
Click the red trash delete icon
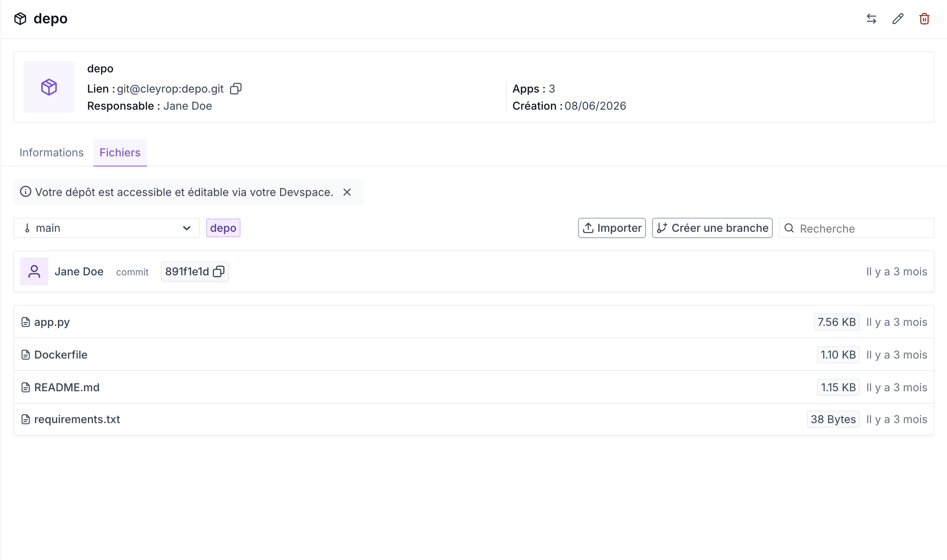pos(924,19)
